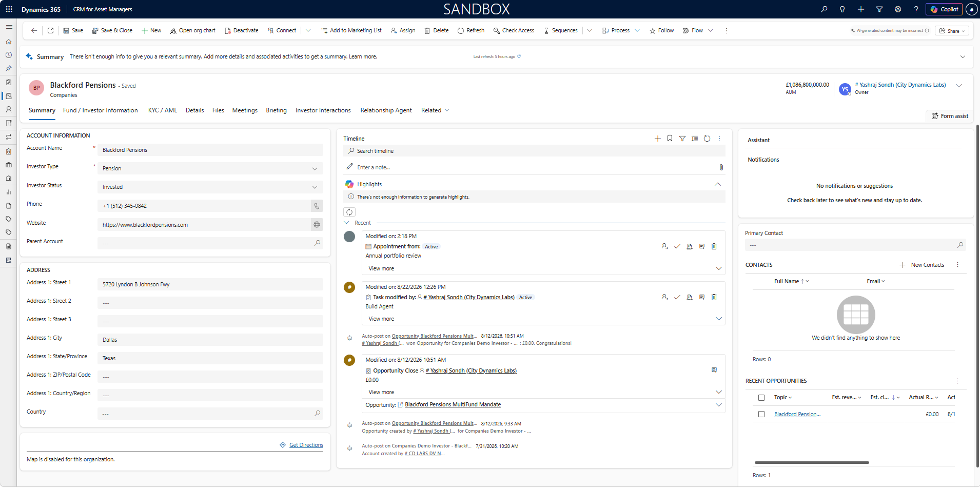Click the timeline bookmark icon

tap(670, 139)
